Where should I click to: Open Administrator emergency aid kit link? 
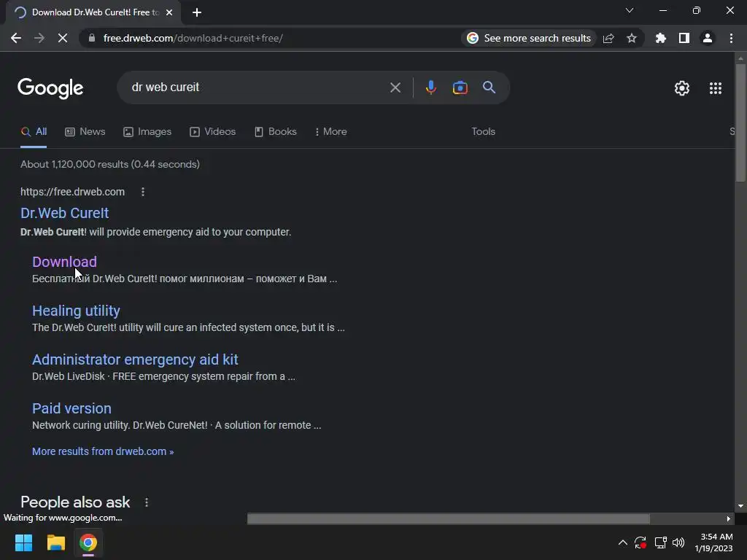[x=135, y=359]
